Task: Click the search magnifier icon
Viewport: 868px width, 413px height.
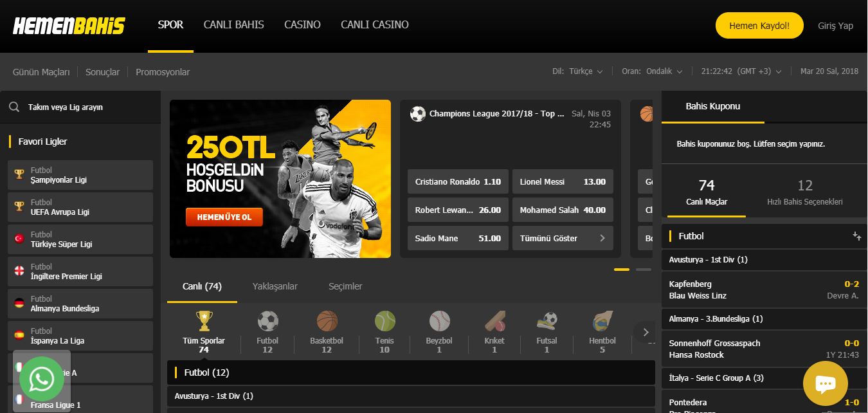Action: [14, 107]
